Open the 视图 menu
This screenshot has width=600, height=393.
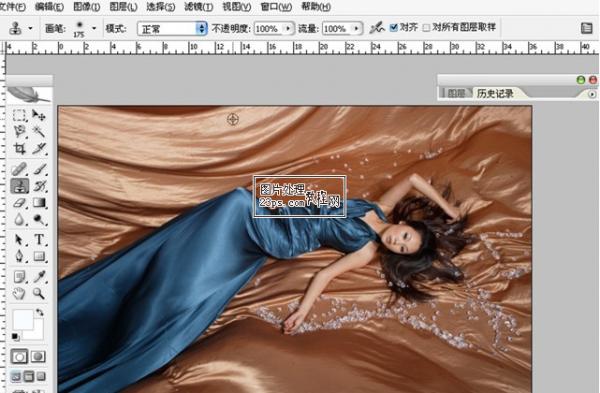click(x=236, y=7)
